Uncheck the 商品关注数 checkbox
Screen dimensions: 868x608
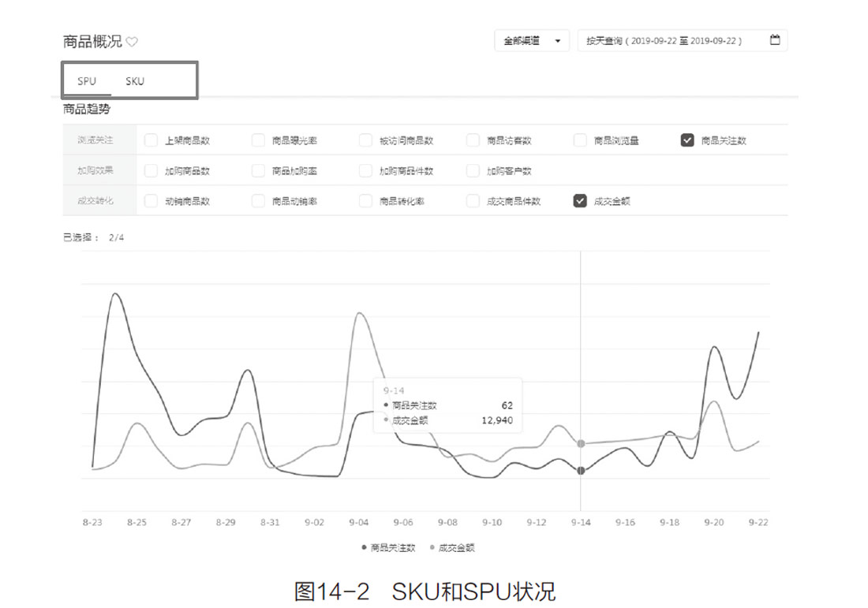(687, 140)
